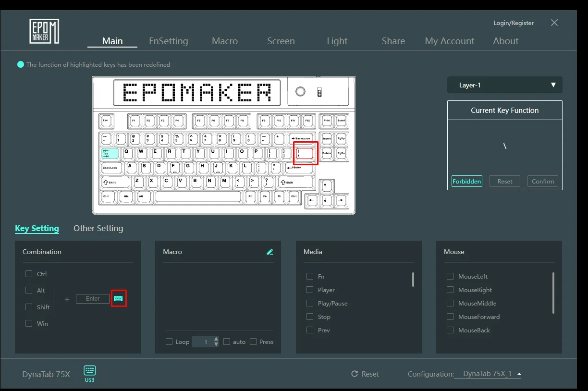Expand the DynaTab 75X_1 configuration dropdown
Image resolution: width=588 pixels, height=391 pixels.
click(x=519, y=374)
